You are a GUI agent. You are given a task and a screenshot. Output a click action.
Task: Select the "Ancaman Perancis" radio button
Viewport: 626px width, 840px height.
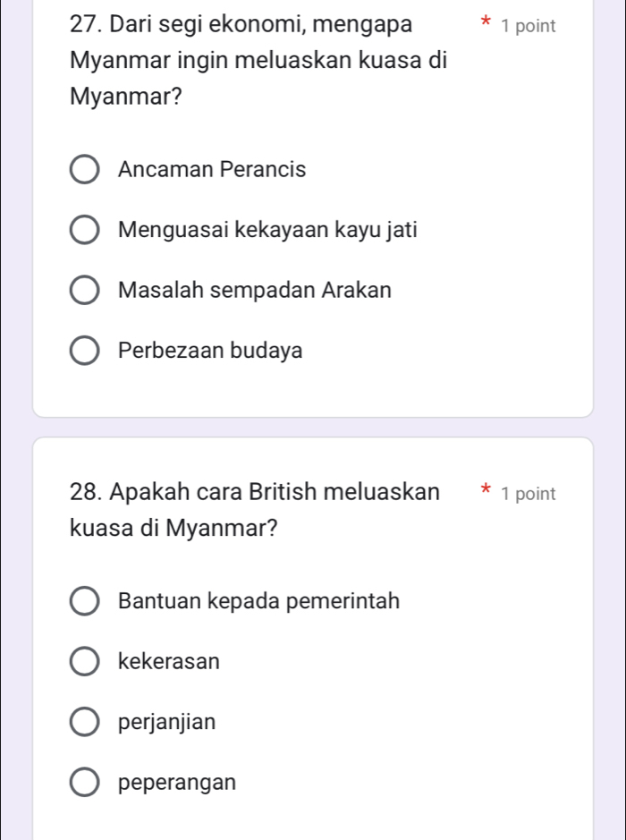coord(85,169)
